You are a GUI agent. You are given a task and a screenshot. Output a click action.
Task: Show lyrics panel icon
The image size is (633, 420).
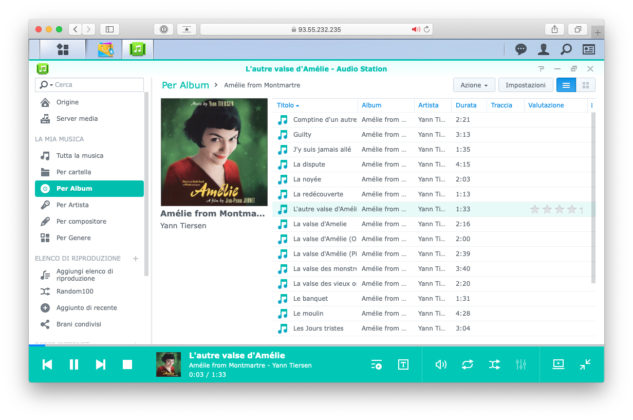point(403,365)
